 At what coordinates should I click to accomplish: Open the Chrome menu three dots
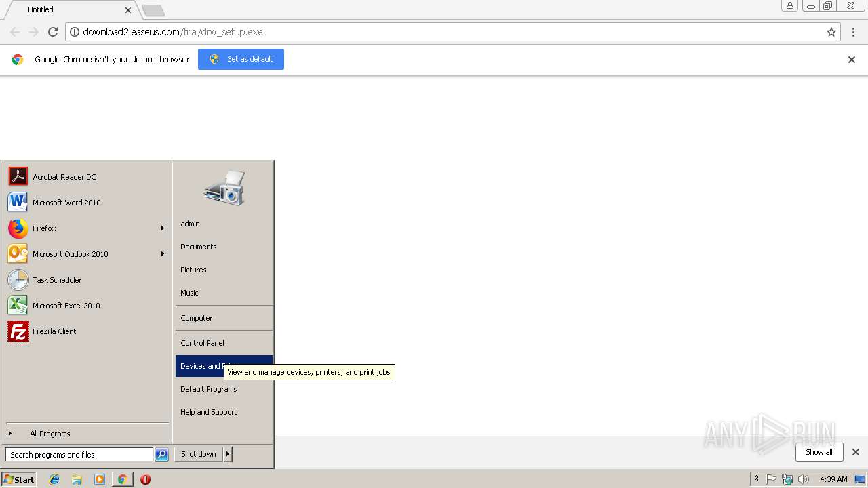854,32
